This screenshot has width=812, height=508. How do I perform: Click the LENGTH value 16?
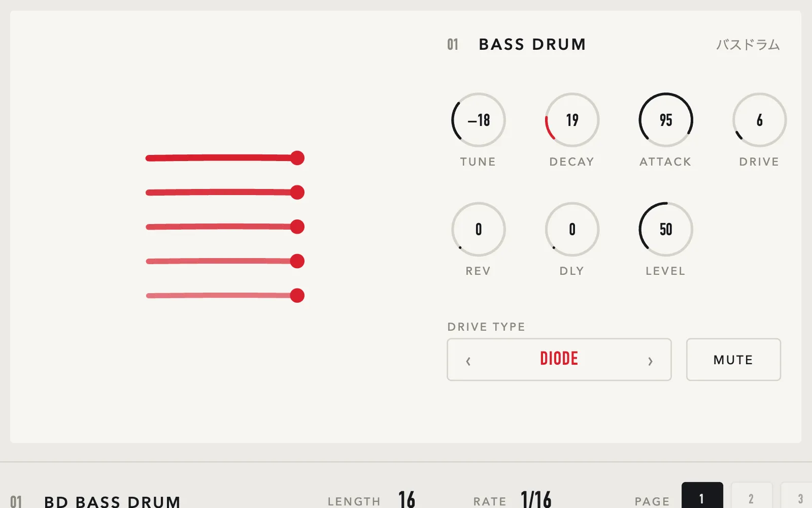click(407, 500)
